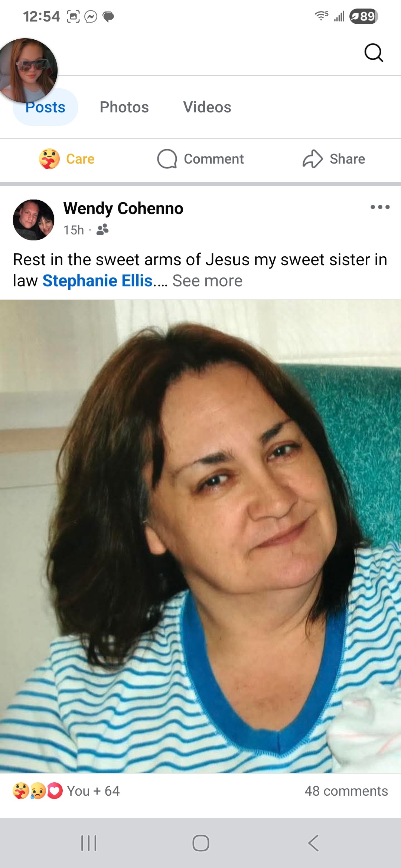
Task: Select the Posts tab
Action: (x=45, y=107)
